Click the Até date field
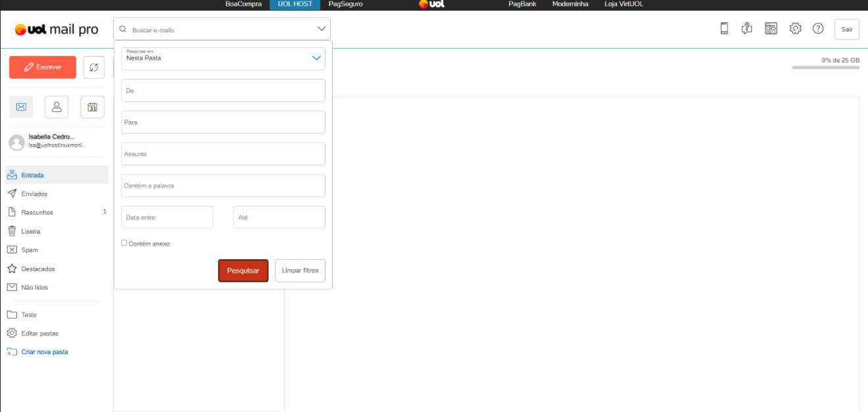The height and width of the screenshot is (412, 868). click(279, 217)
